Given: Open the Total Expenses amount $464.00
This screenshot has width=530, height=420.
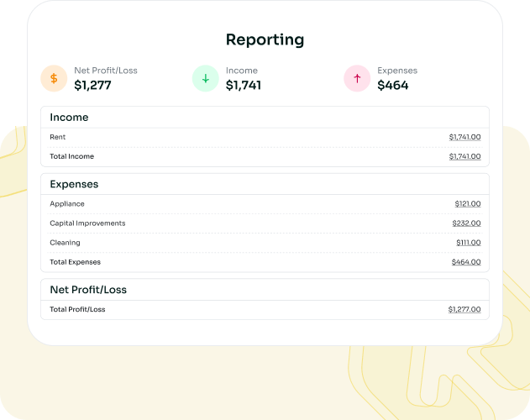Looking at the screenshot, I should coord(466,262).
